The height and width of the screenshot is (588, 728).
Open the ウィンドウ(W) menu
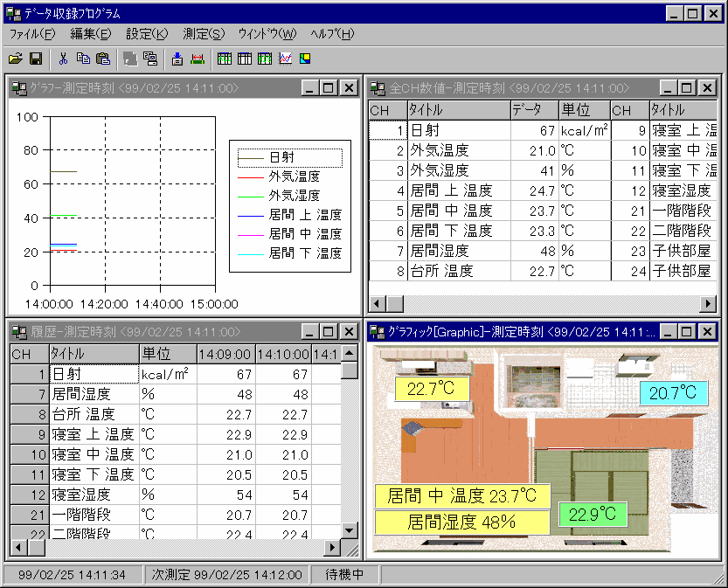(x=267, y=34)
